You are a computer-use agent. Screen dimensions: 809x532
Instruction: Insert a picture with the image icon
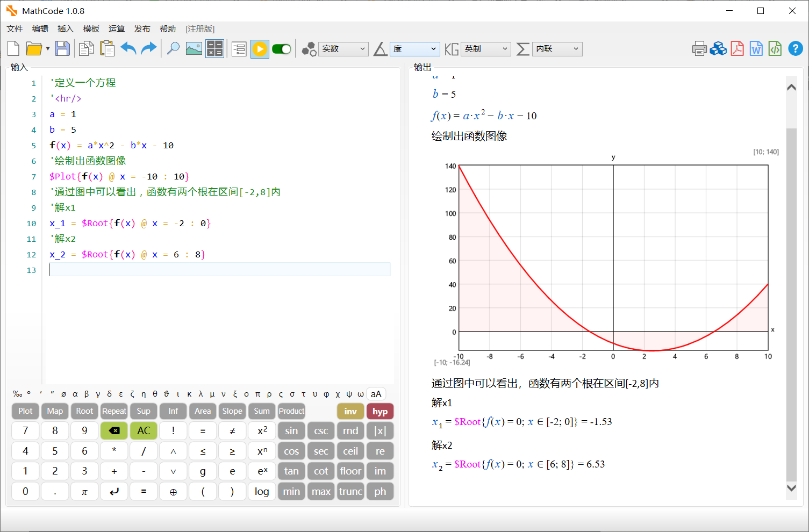pos(194,49)
